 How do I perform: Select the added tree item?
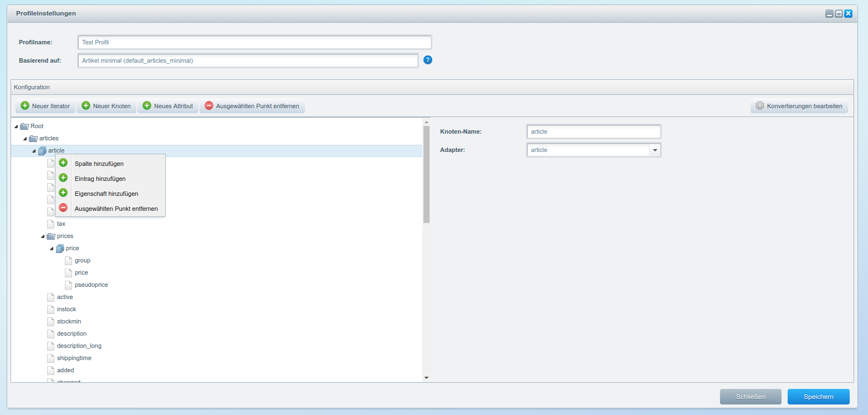coord(65,370)
